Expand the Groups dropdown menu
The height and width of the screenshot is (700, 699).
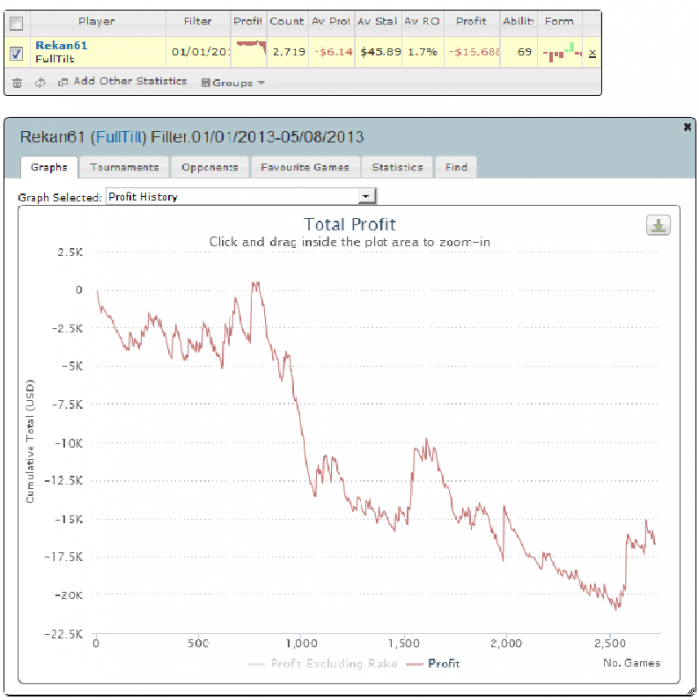[x=233, y=83]
